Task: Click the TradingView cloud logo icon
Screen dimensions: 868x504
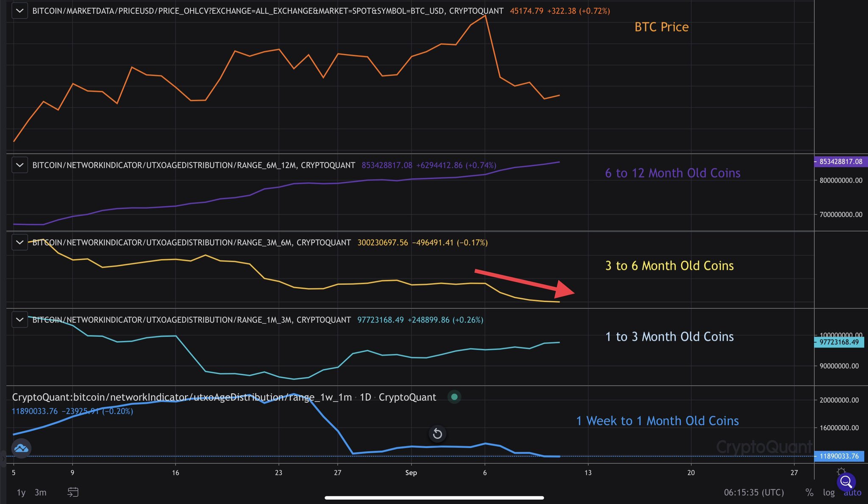Action: coord(21,448)
